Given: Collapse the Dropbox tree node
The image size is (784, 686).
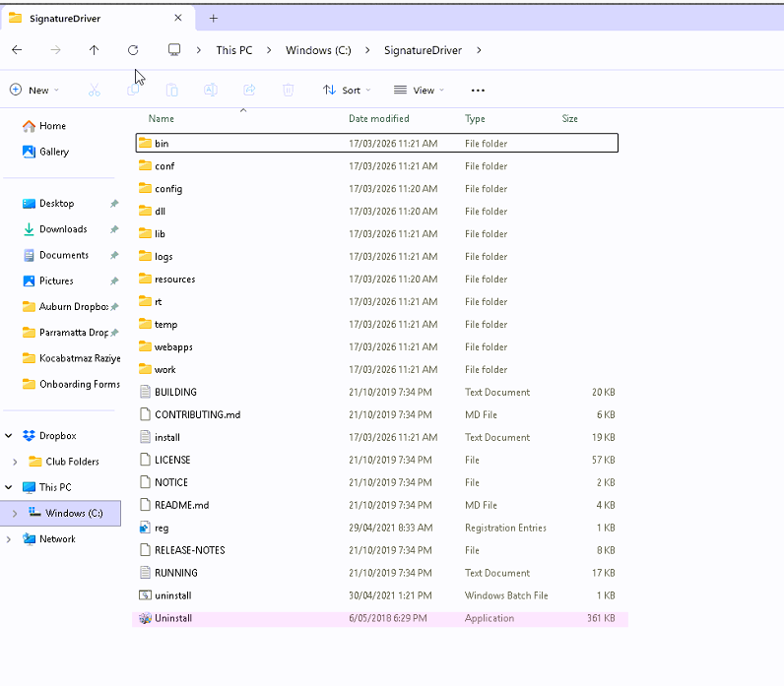Looking at the screenshot, I should tap(10, 436).
